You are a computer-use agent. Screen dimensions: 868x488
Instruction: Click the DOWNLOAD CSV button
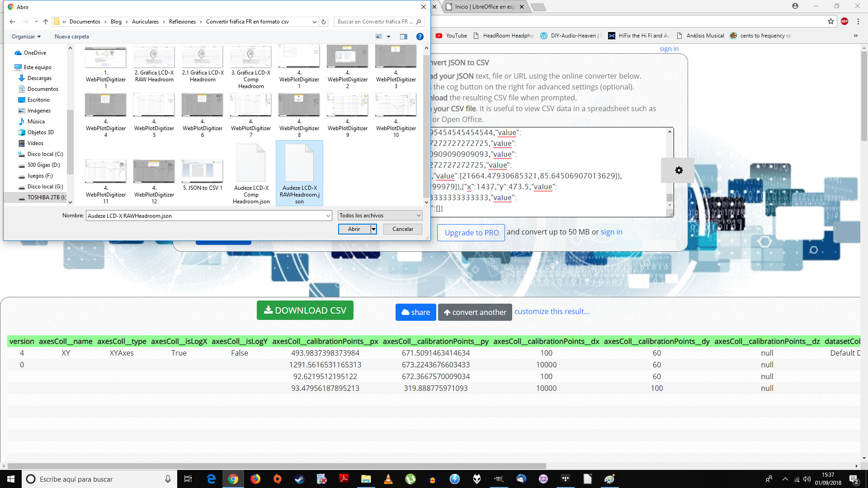tap(305, 310)
